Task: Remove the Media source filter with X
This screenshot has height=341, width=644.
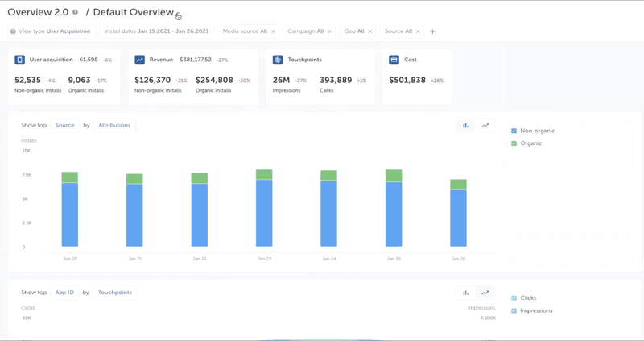Action: point(273,31)
